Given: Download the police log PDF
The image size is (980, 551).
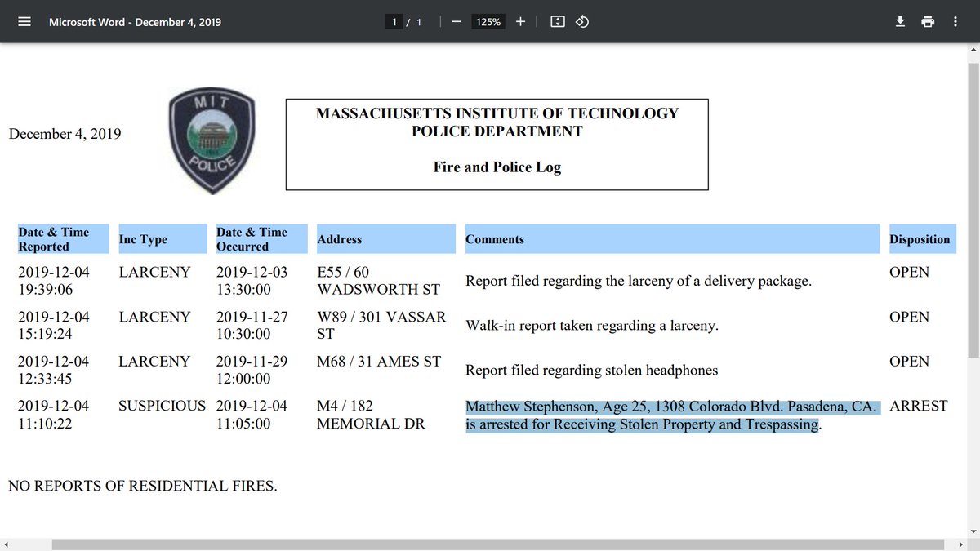Looking at the screenshot, I should 900,21.
